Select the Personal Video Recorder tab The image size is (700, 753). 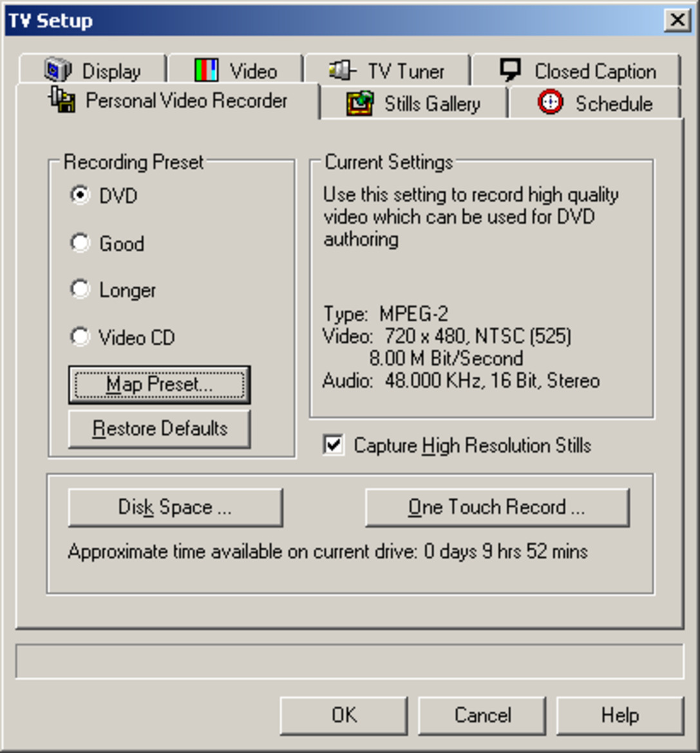[x=168, y=101]
